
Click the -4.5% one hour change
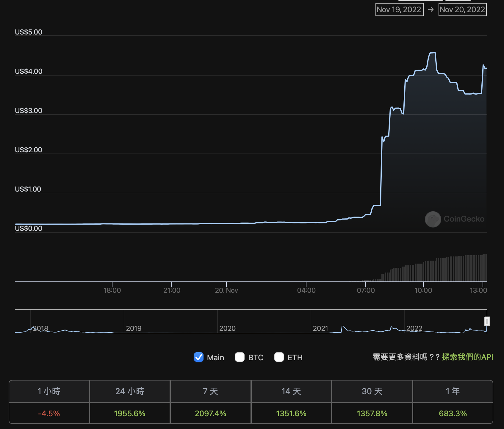[49, 413]
